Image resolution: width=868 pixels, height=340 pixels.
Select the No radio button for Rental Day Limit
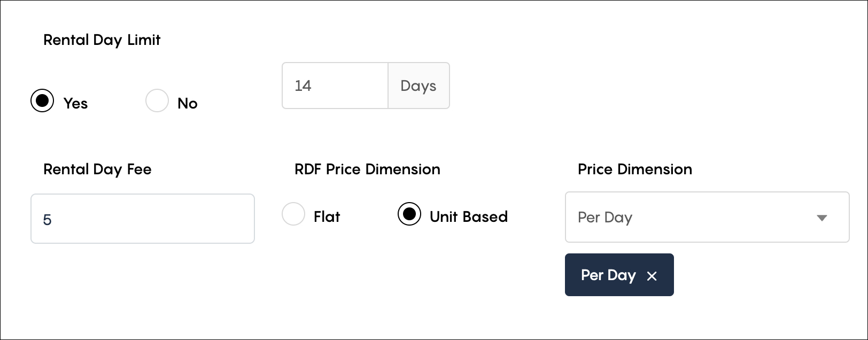tap(157, 101)
